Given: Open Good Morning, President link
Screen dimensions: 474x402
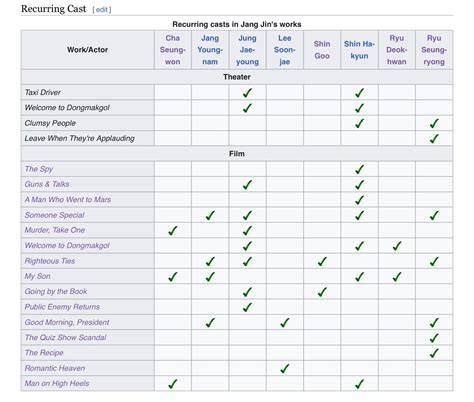Looking at the screenshot, I should coord(67,322).
